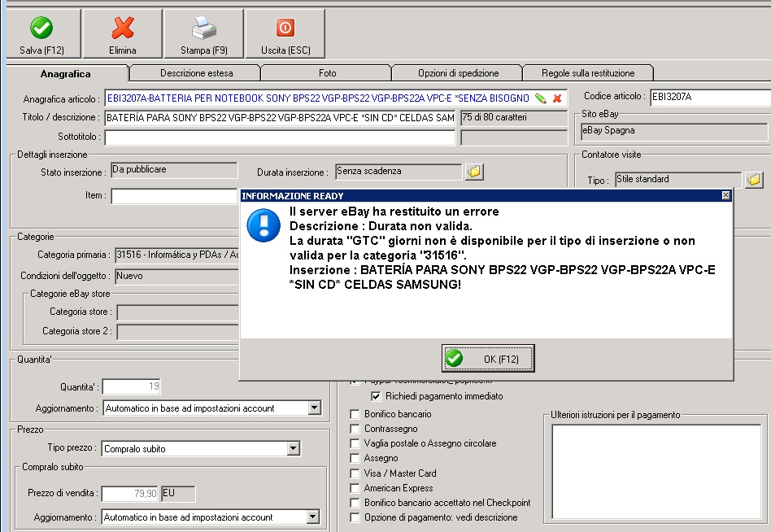Click the empty Item field
The image size is (771, 532).
tap(174, 196)
